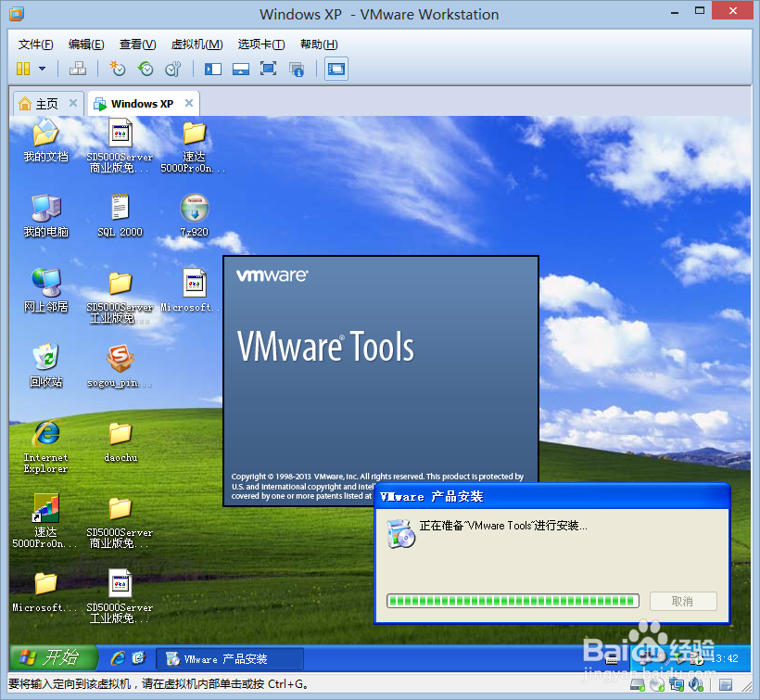Select the Microsoft folder on desktop
Screen dimensions: 760x700
[x=44, y=592]
